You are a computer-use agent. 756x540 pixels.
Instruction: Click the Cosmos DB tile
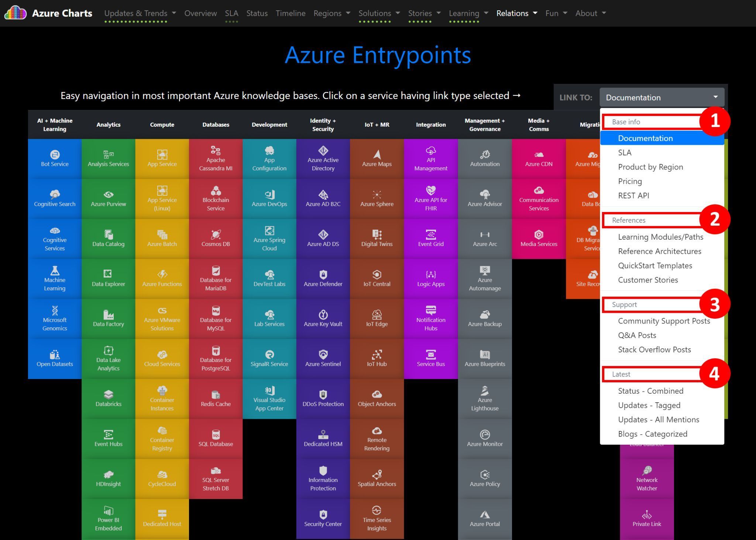(216, 238)
